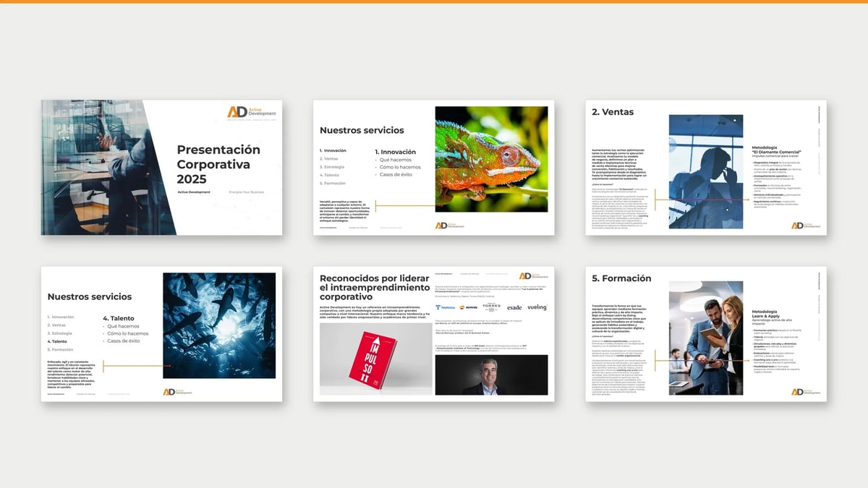Click the AD logo on the 2. Ventas slide
Viewport: 868px width, 488px height.
click(x=806, y=226)
